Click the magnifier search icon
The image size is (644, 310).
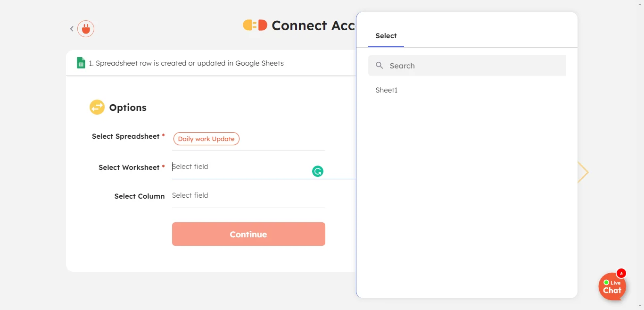coord(379,66)
